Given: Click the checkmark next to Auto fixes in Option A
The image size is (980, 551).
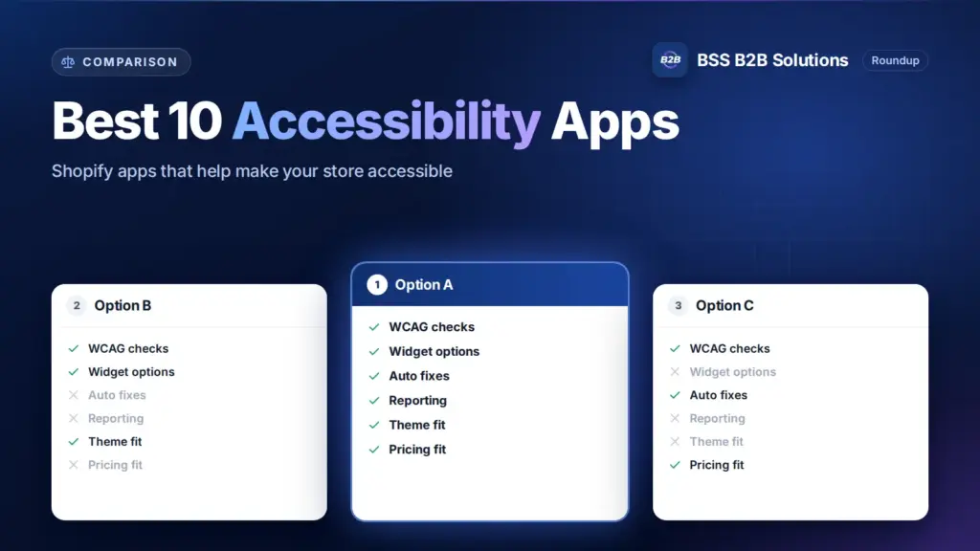Looking at the screenshot, I should click(374, 376).
